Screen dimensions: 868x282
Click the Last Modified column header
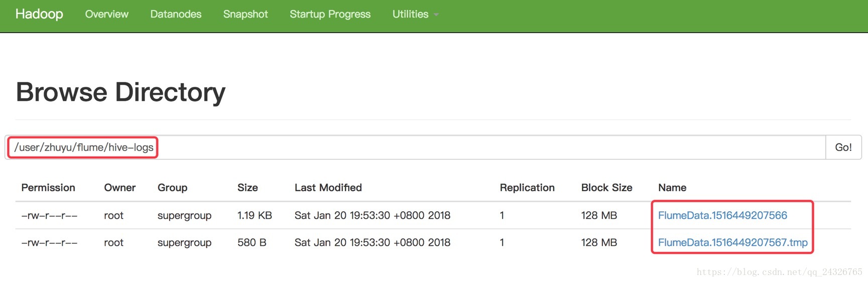(x=328, y=188)
